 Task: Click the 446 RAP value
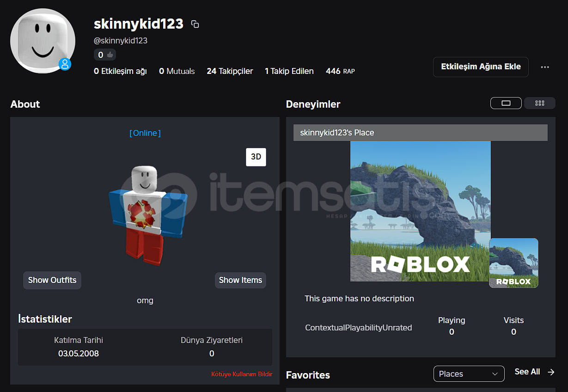(340, 71)
